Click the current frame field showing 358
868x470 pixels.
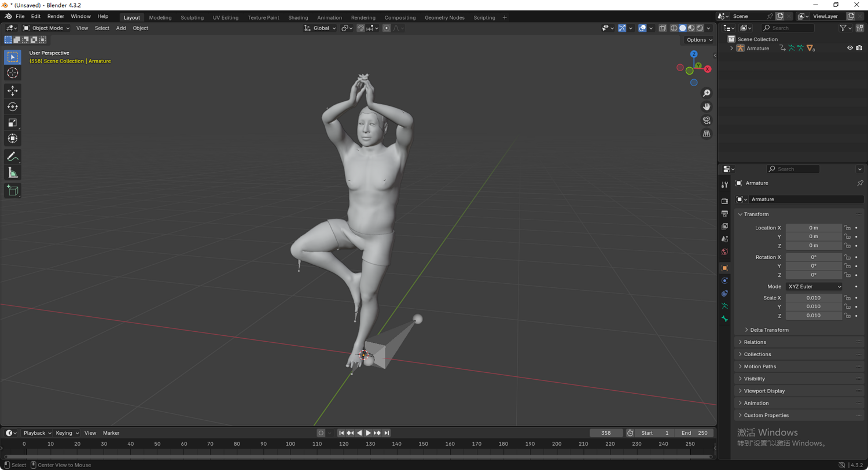coord(606,433)
